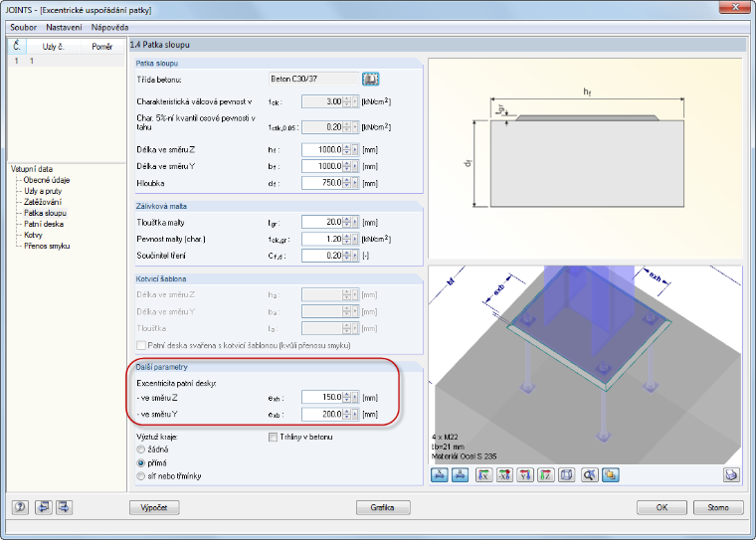
Task: Select 'Obecné údaje' in navigator tree
Action: [47, 180]
